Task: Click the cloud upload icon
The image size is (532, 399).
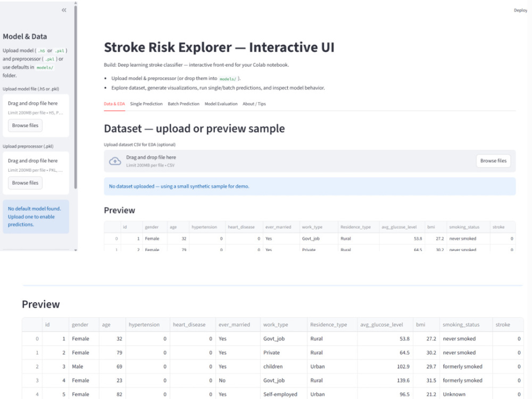Action: pyautogui.click(x=115, y=161)
